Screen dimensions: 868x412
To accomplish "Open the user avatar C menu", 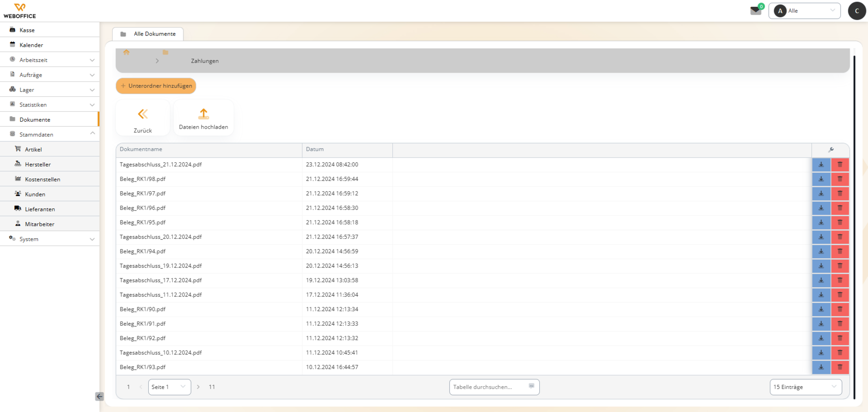I will [x=857, y=11].
